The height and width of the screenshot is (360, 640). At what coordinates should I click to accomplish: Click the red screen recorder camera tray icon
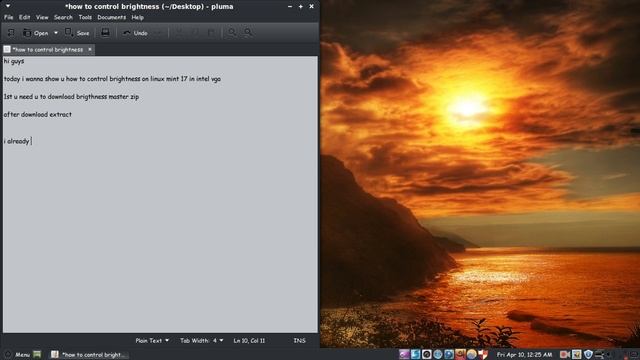tap(565, 354)
